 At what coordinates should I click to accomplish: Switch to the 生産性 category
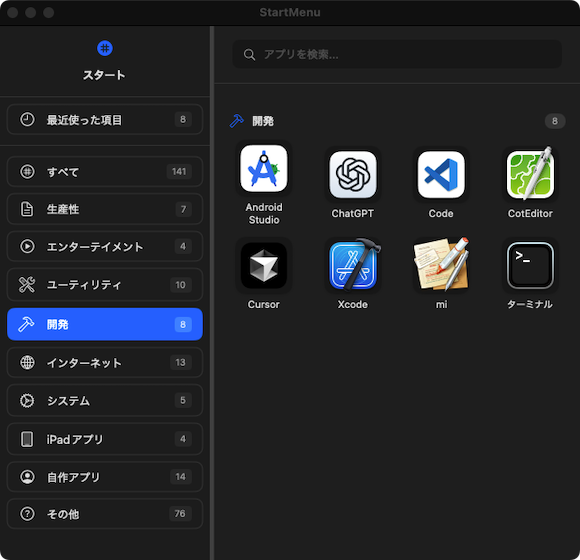[x=105, y=209]
